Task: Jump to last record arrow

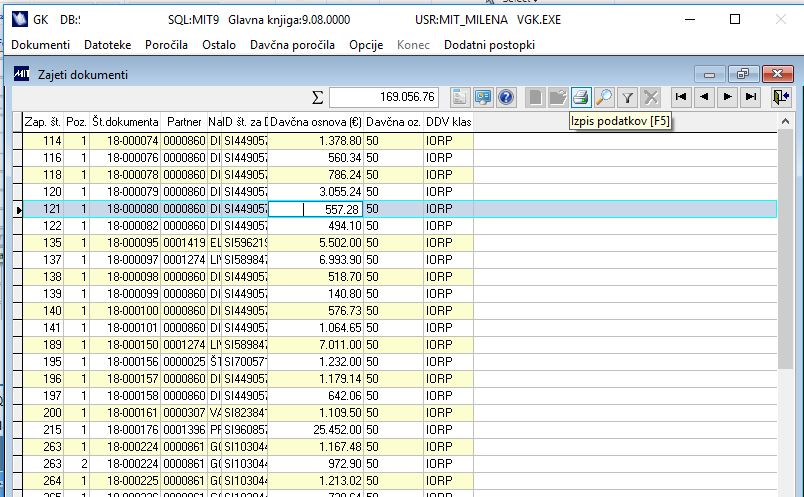Action: tap(751, 97)
